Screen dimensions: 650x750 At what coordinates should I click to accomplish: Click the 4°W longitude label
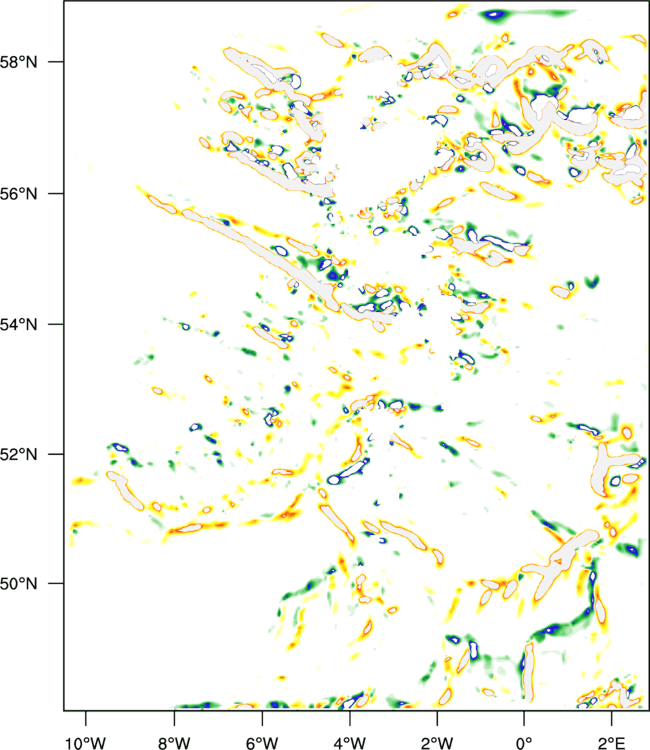pos(350,742)
